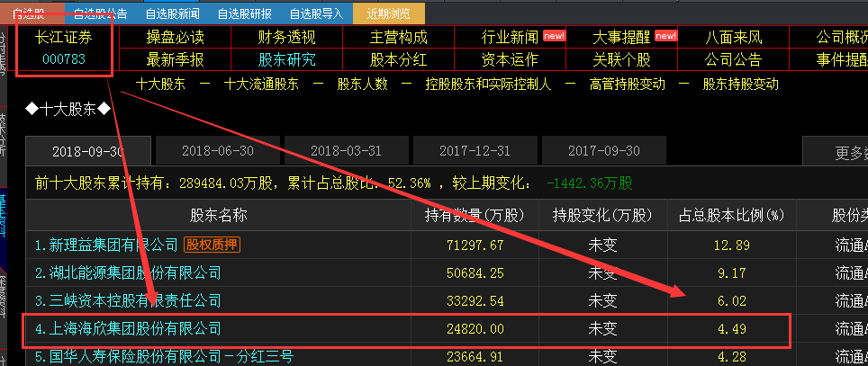Image resolution: width=868 pixels, height=366 pixels.
Task: Jump to 十大流通股东 subsection link
Action: pos(261,84)
